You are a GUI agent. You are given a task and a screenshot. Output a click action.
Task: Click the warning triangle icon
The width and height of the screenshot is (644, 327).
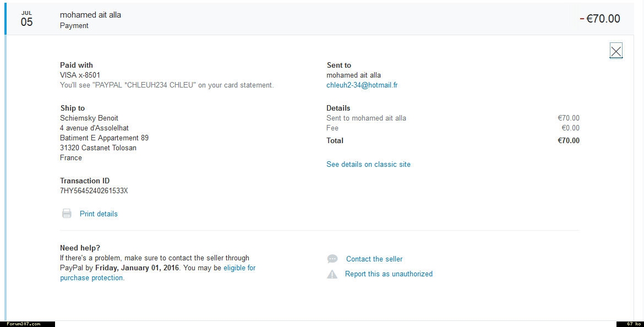(332, 274)
